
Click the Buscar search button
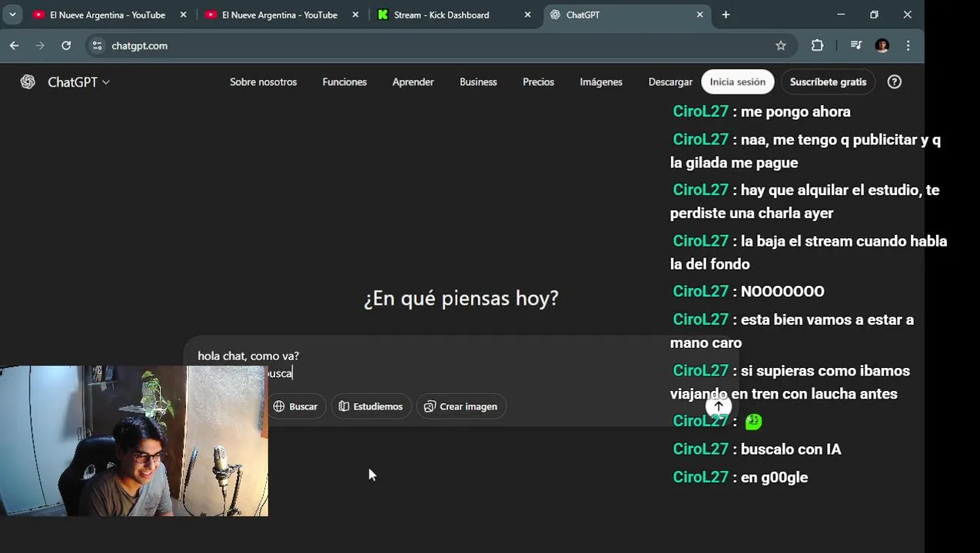tap(297, 406)
